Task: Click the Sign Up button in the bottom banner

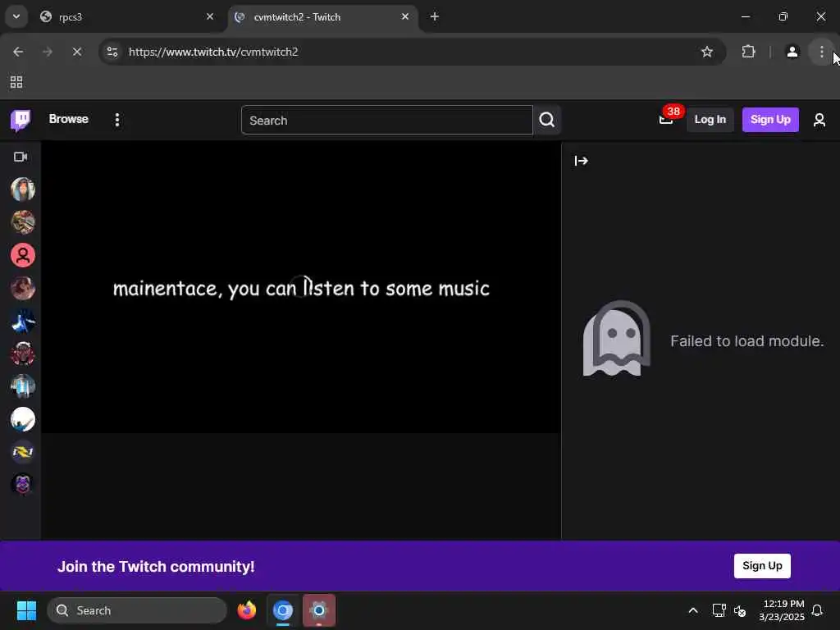Action: tap(762, 566)
